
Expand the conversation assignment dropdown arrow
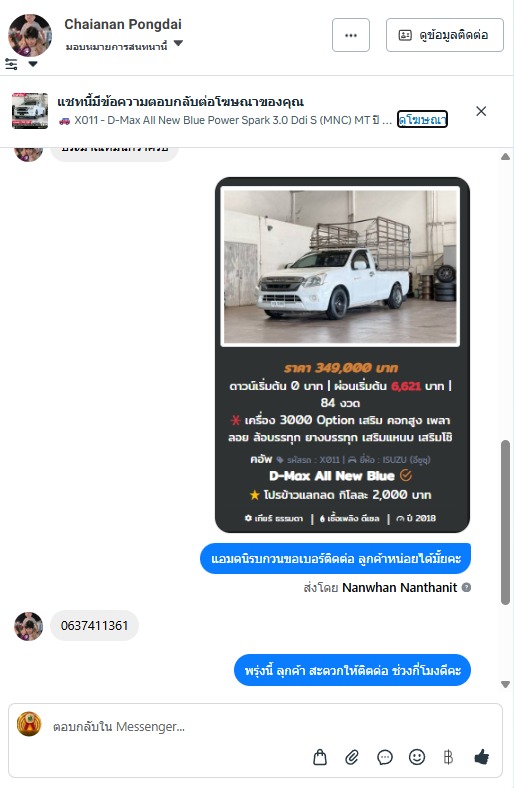pos(178,44)
